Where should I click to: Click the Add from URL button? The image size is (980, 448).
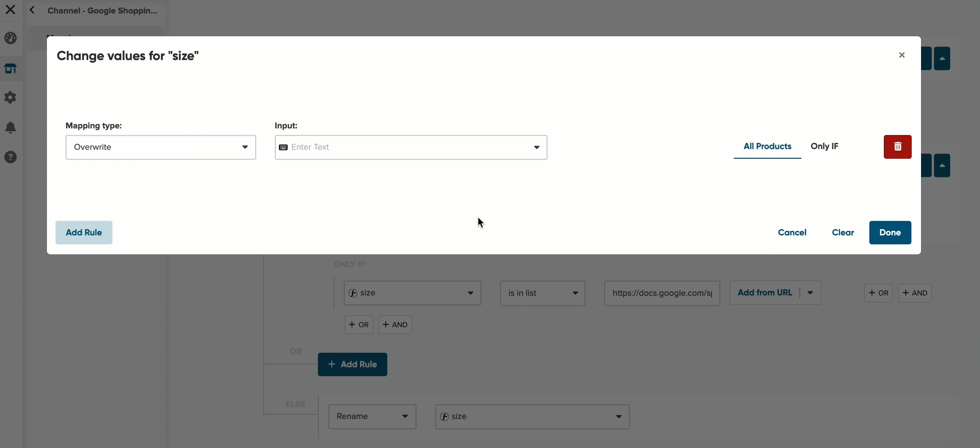[x=765, y=293]
